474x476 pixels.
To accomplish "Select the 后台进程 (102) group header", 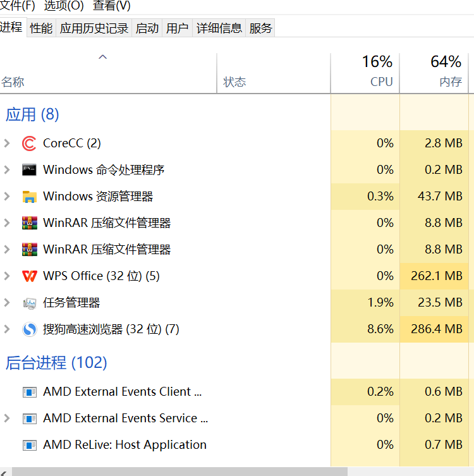I will pos(56,362).
